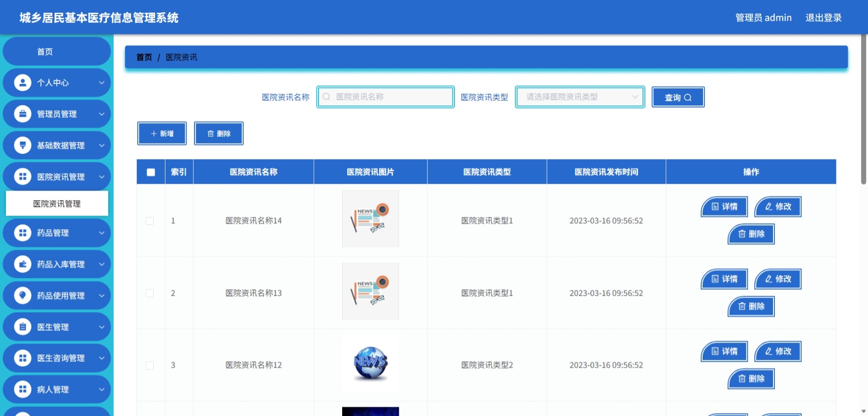Click the 删除 trash icon for 医院资讯名称13
The width and height of the screenshot is (868, 416).
coord(742,306)
